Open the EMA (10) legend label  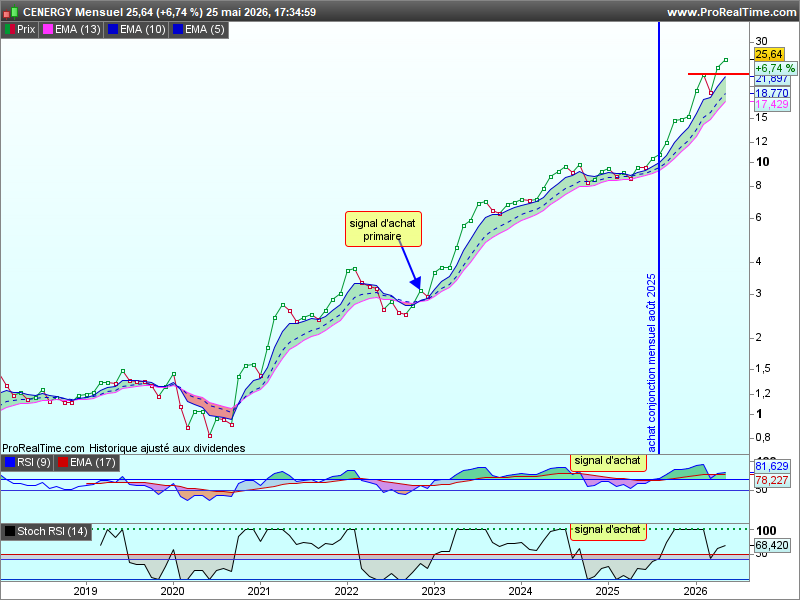[143, 30]
